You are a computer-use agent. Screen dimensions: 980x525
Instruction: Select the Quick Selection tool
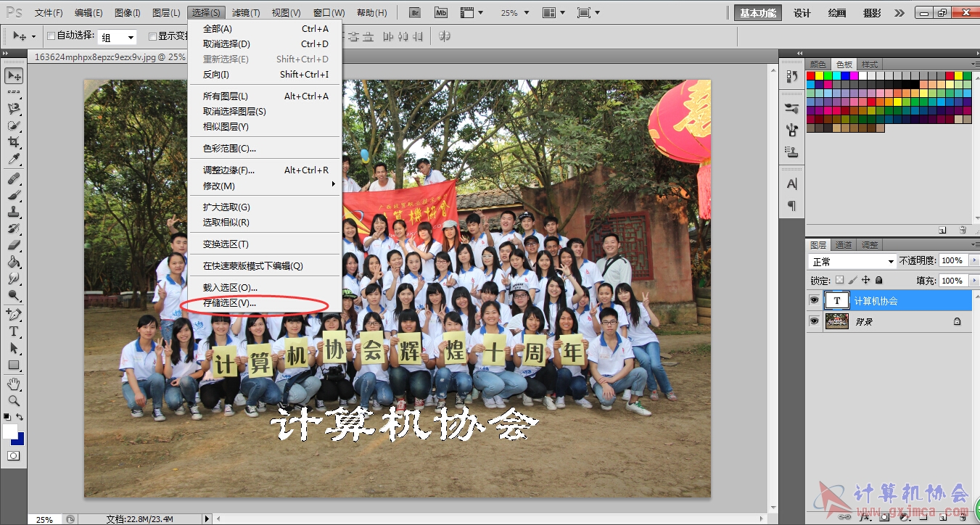(x=14, y=125)
